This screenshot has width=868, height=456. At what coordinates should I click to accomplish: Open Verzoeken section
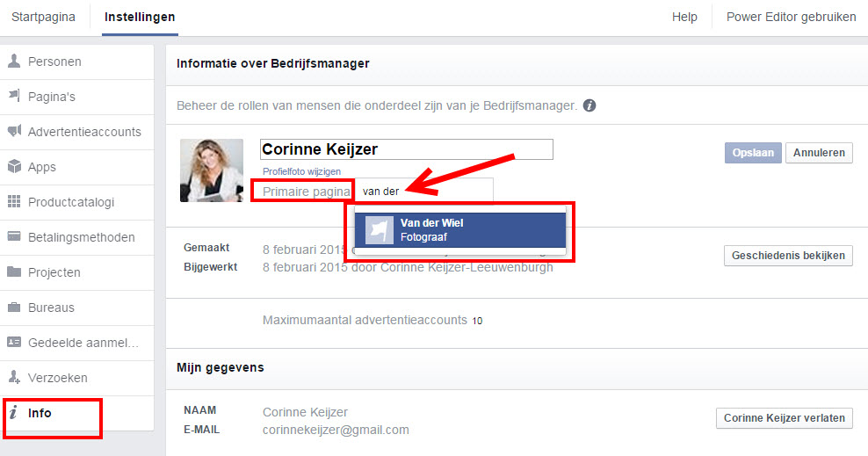pos(77,378)
